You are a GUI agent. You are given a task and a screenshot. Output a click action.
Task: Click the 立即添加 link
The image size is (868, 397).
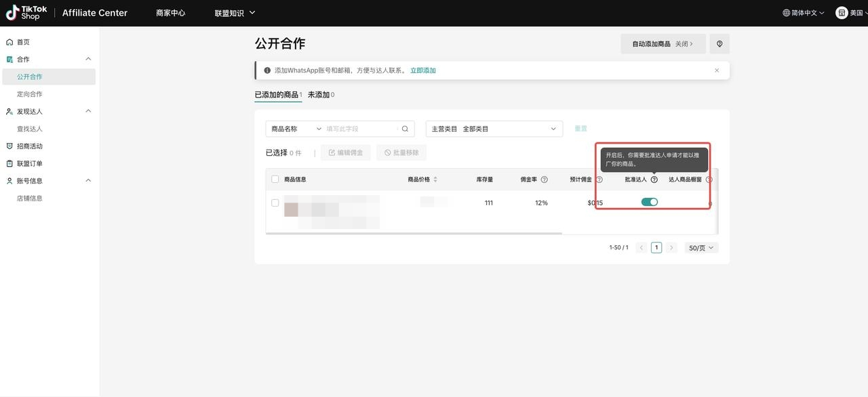(x=422, y=70)
